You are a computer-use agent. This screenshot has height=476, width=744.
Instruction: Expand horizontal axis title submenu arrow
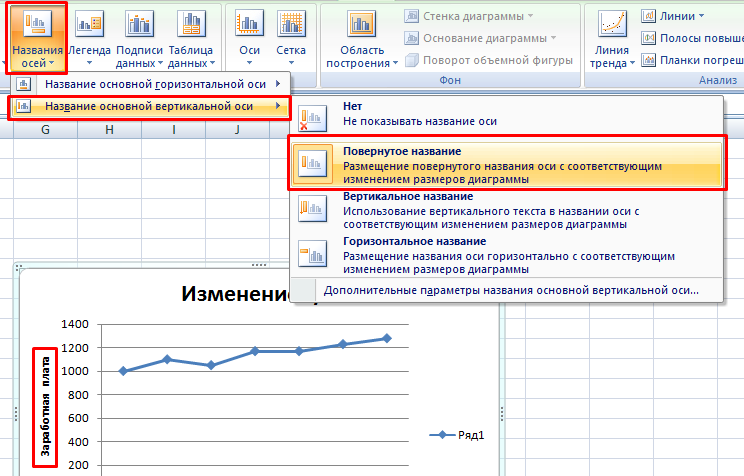click(x=279, y=84)
